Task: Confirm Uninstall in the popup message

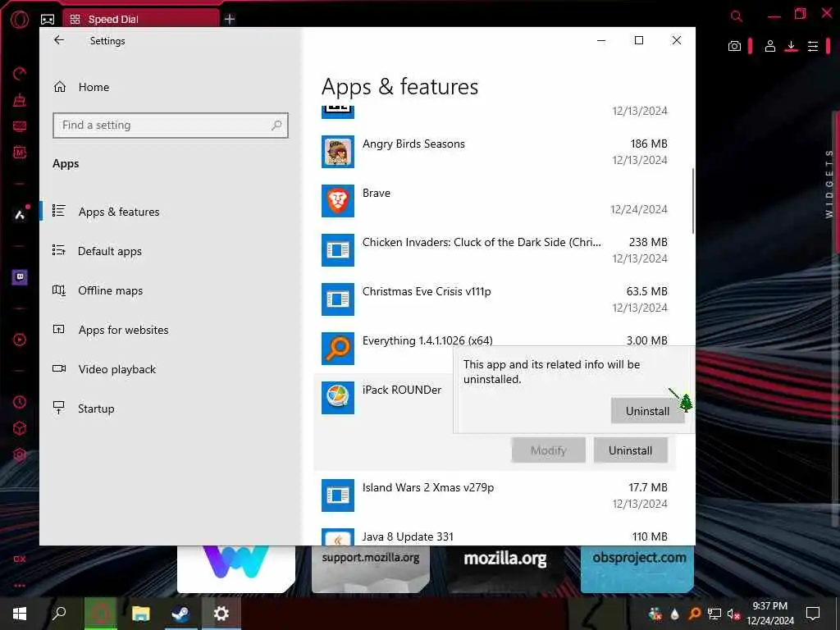Action: pos(647,411)
